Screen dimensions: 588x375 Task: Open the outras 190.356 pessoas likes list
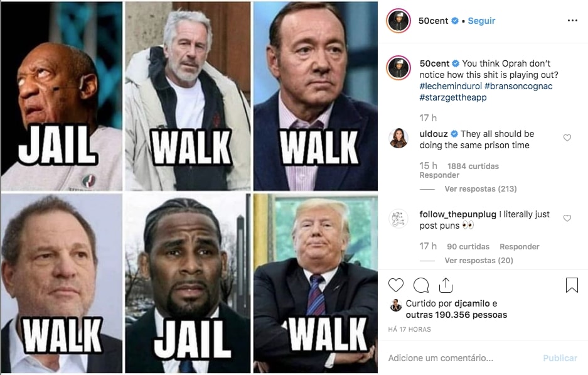point(456,315)
